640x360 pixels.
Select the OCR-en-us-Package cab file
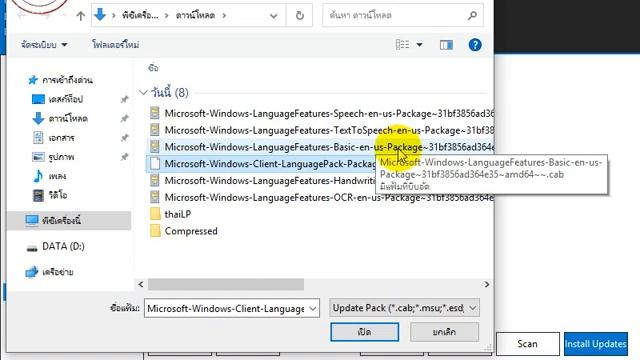click(320, 197)
